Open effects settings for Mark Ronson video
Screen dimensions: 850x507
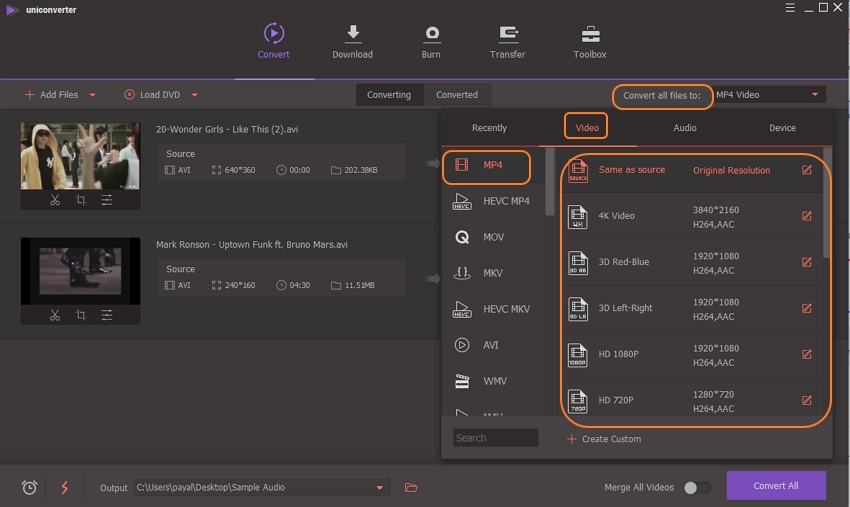(107, 315)
